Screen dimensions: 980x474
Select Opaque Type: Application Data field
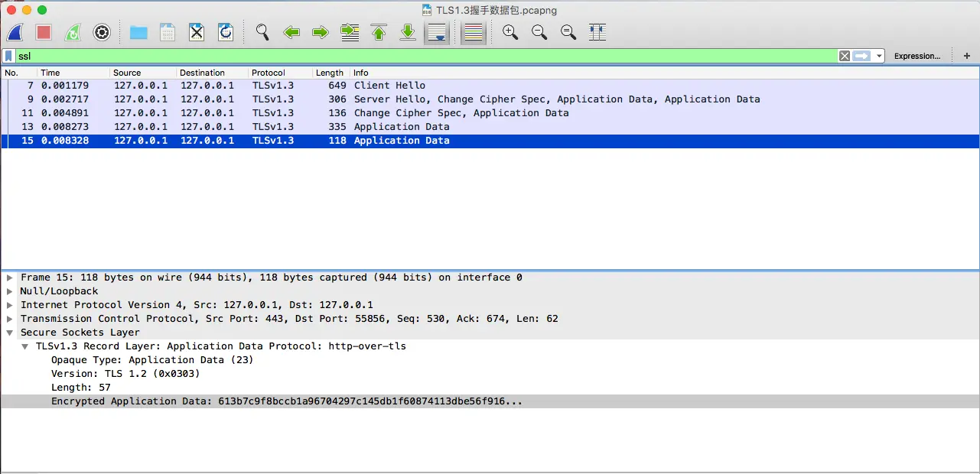pos(152,360)
